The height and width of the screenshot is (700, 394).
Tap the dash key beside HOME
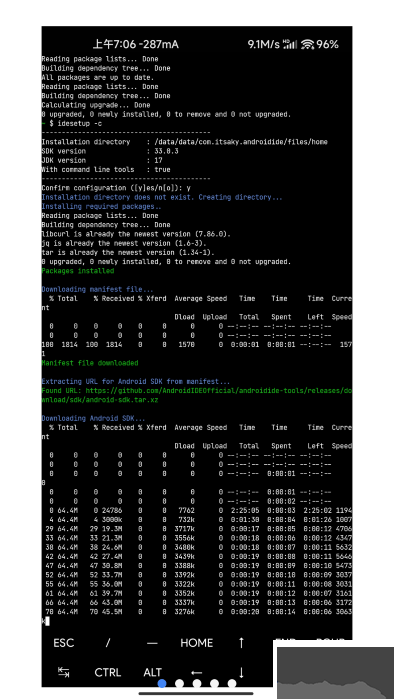[x=152, y=643]
